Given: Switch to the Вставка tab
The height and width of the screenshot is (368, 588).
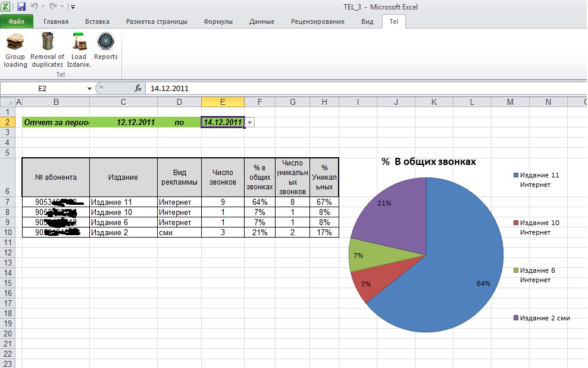Looking at the screenshot, I should tap(97, 21).
